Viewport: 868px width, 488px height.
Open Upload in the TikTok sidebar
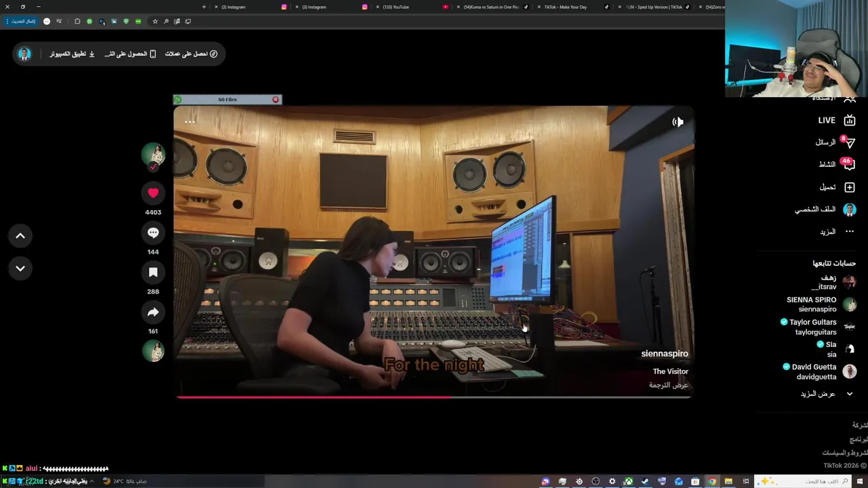point(837,187)
